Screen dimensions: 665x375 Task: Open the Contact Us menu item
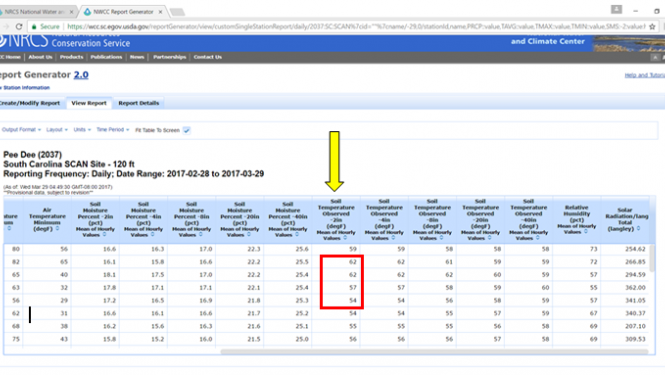208,57
